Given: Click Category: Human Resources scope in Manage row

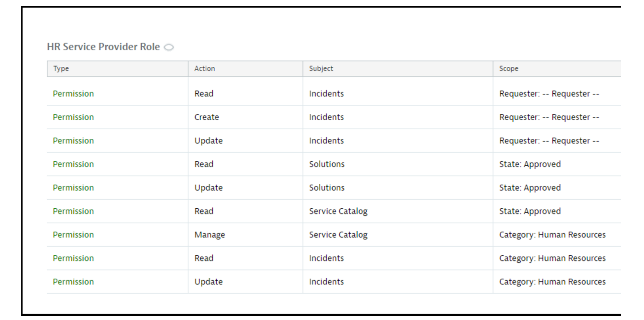Looking at the screenshot, I should pos(552,235).
